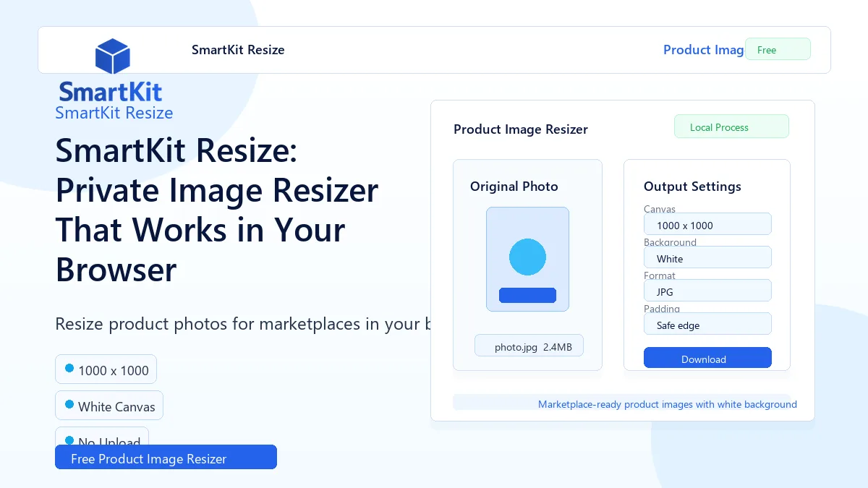
Task: Click the No Upload feature chip
Action: pyautogui.click(x=102, y=436)
